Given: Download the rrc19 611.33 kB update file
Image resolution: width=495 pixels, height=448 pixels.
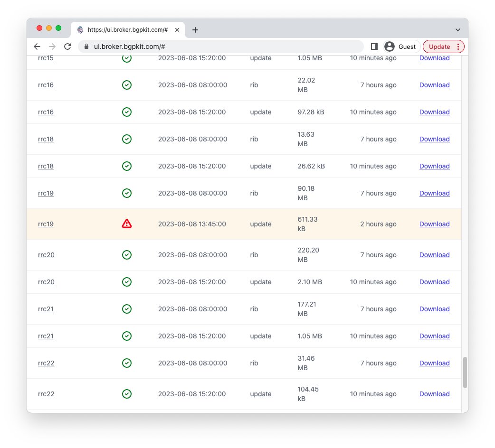Looking at the screenshot, I should click(434, 224).
